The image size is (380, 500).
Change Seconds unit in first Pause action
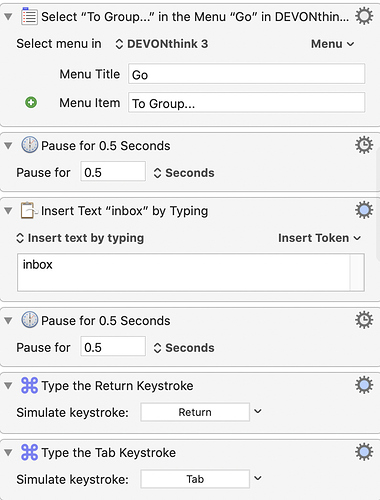click(x=184, y=173)
